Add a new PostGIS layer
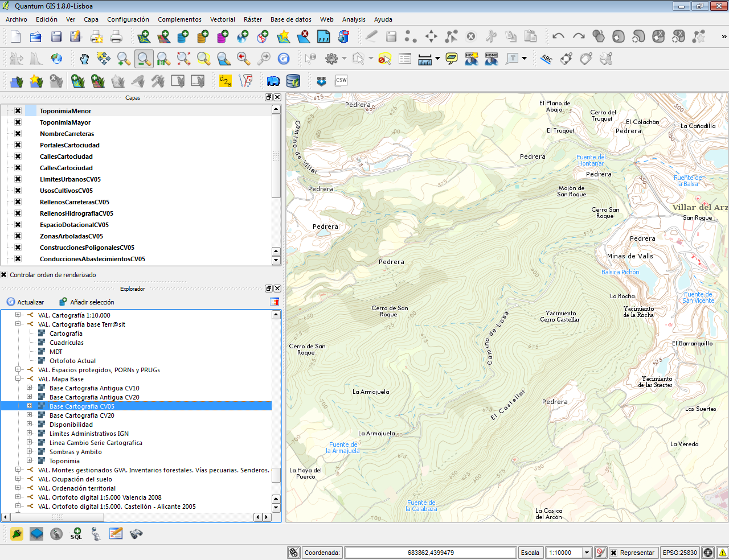729x560 pixels. tap(182, 36)
